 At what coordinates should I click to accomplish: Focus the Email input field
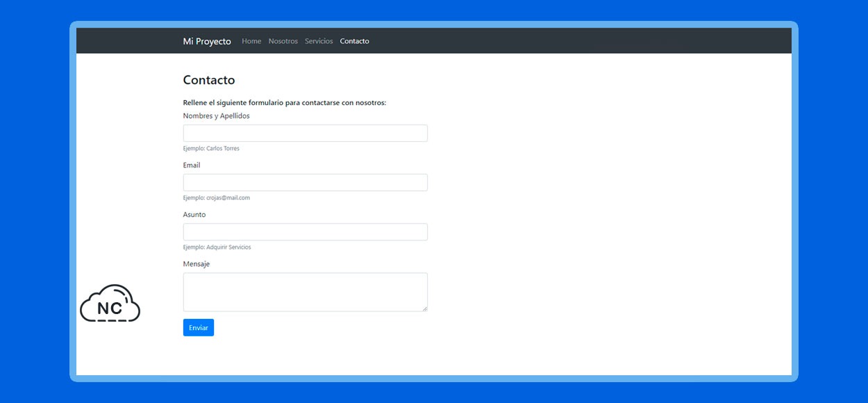(306, 183)
